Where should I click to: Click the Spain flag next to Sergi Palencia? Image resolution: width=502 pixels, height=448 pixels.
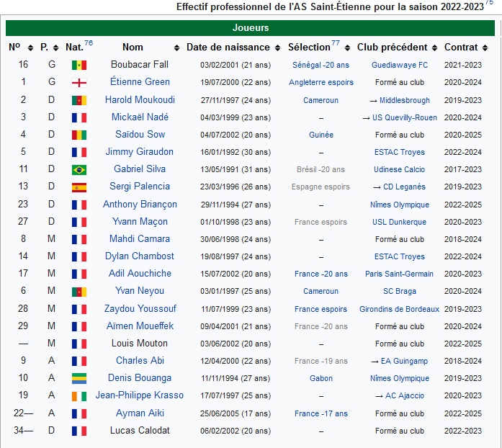79,187
